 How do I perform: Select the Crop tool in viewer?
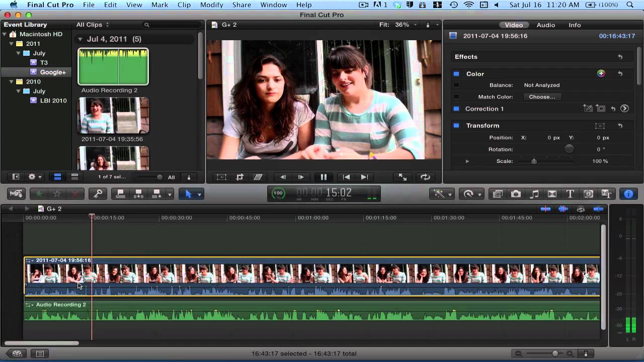(x=240, y=177)
